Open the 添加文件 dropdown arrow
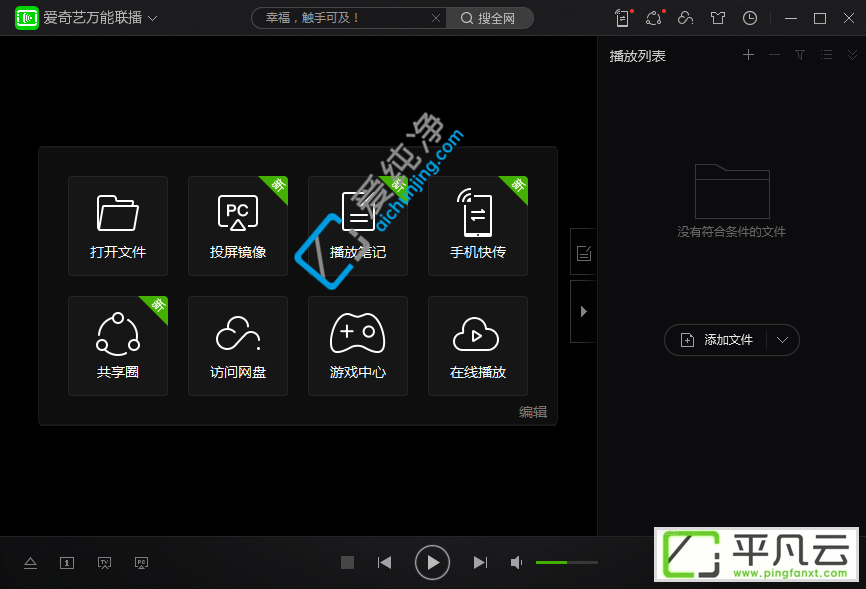The height and width of the screenshot is (589, 866). (x=782, y=340)
